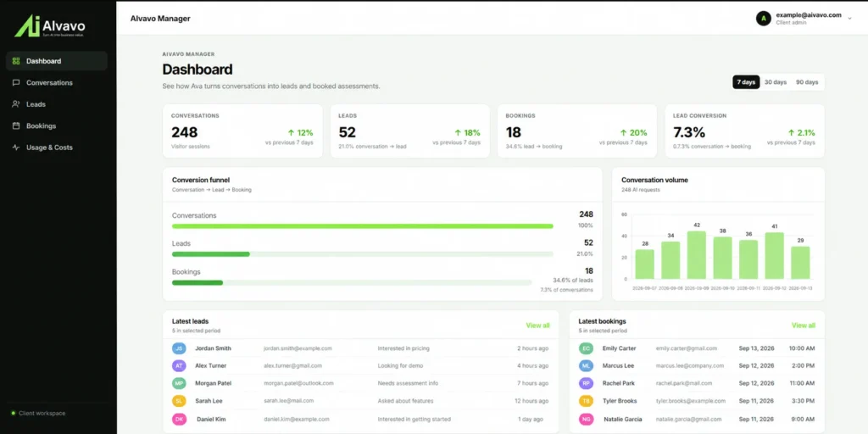Click Tyler Brooks's TB avatar
The height and width of the screenshot is (434, 868).
coord(586,401)
